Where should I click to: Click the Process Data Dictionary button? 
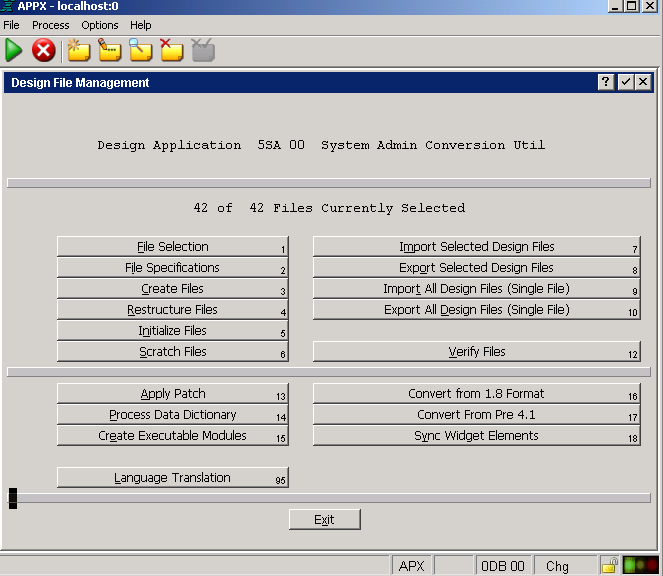(x=173, y=414)
